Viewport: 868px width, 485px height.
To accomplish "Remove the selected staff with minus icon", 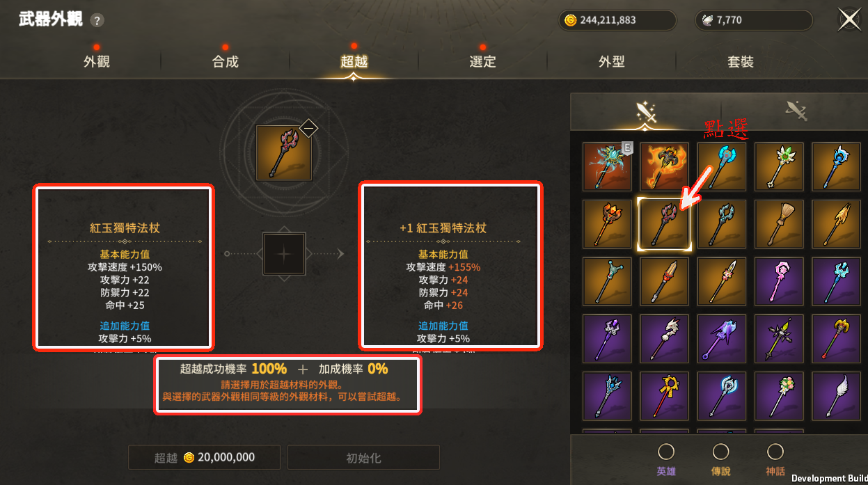I will (x=308, y=128).
